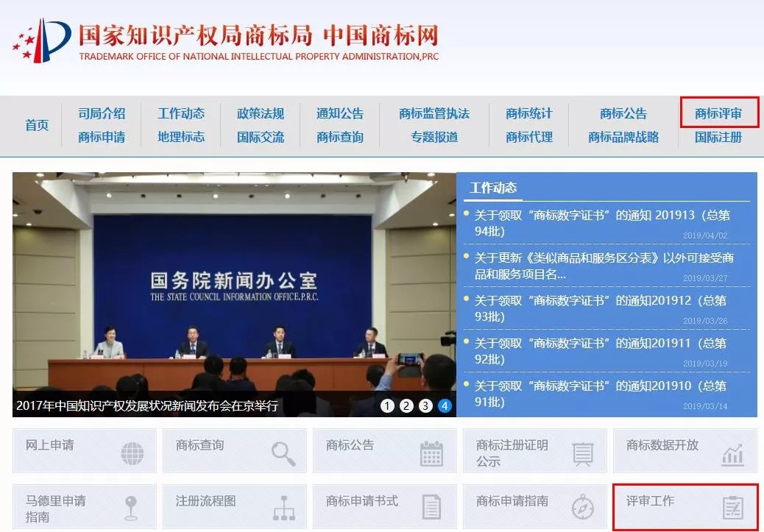Click the calendar icon on 商标公告 tile
This screenshot has height=532, width=764.
pos(431,453)
